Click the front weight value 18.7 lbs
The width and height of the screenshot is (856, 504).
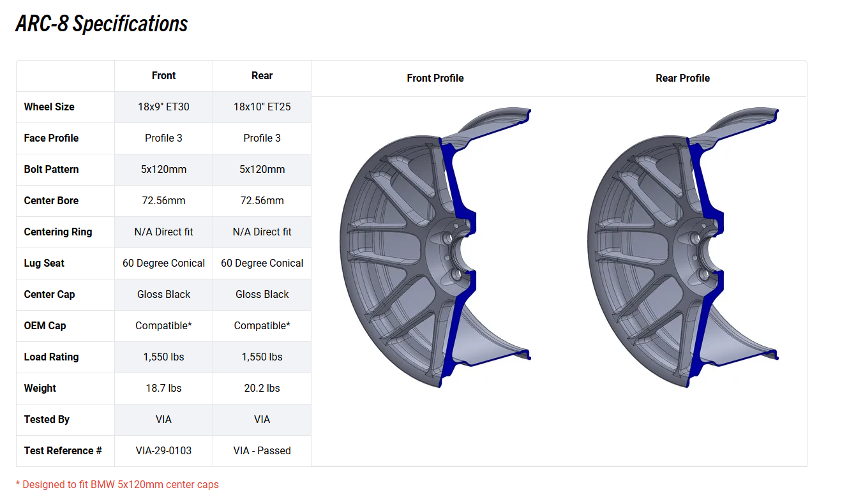(163, 388)
